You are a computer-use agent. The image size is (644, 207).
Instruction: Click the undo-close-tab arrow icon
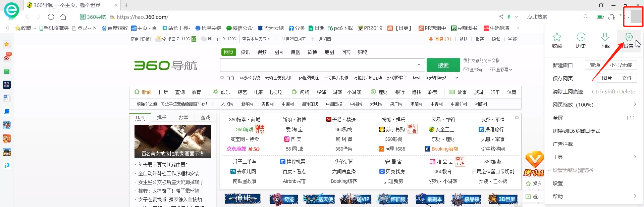coord(623,17)
